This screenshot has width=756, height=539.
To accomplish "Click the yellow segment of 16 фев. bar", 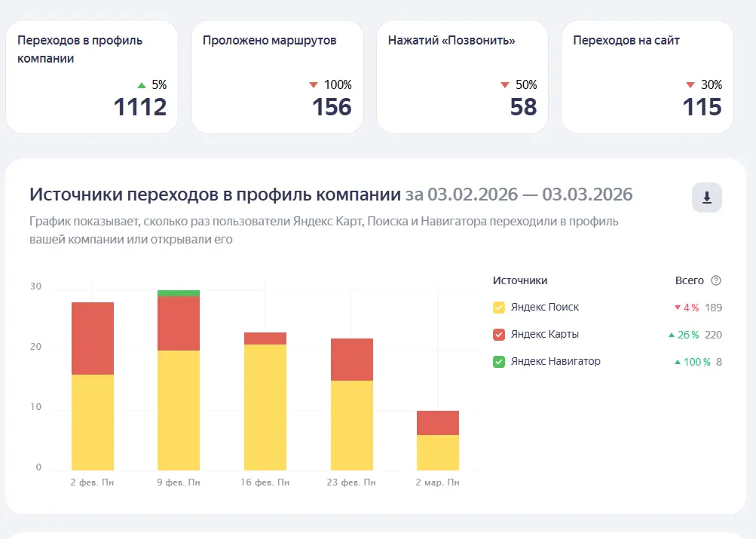I will (265, 407).
